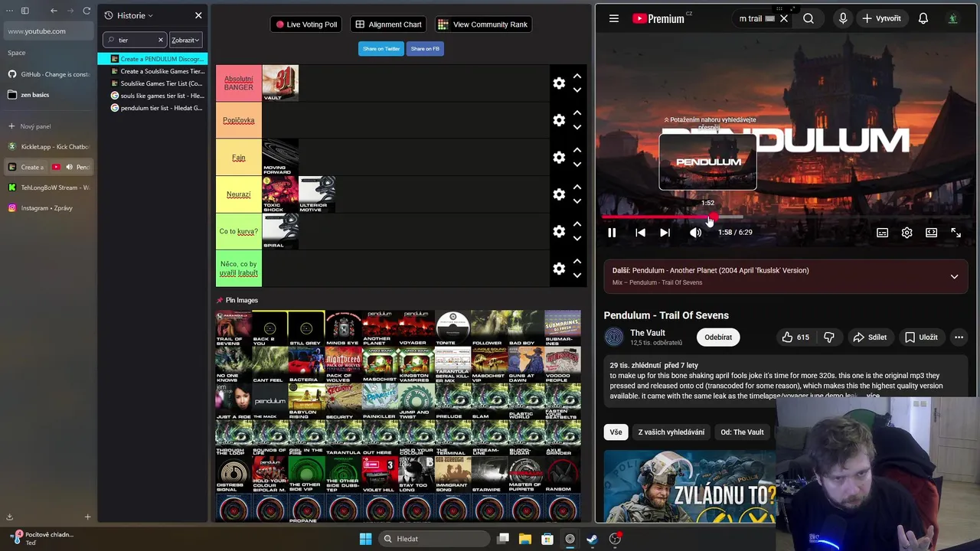Select the Trail Of Sevens album image
Viewport: 980px width, 551px height.
[234, 328]
